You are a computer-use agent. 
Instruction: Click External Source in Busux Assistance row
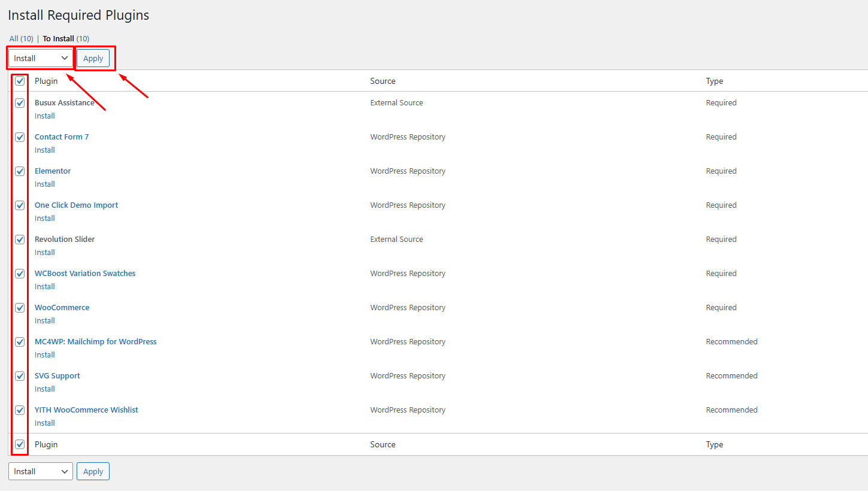point(397,103)
